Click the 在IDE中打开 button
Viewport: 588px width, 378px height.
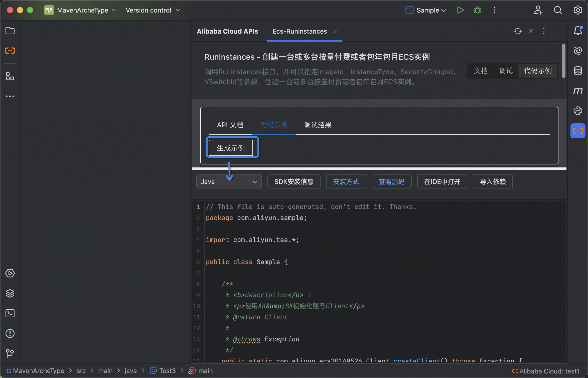tap(442, 182)
